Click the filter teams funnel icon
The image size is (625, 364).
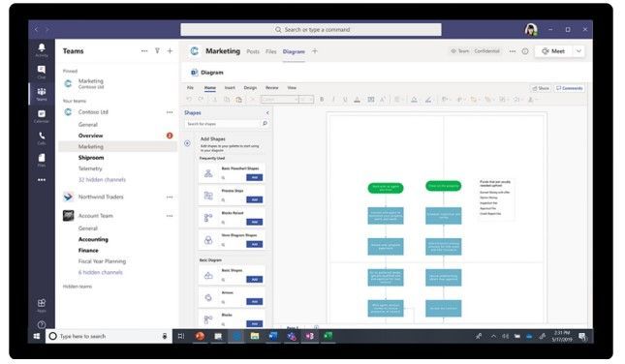(157, 51)
